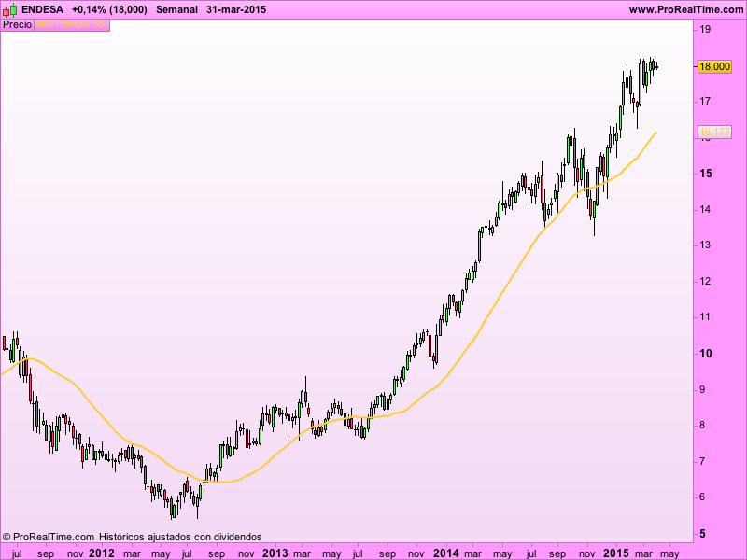Click the 19 price axis label
This screenshot has width=747, height=560.
coord(705,30)
